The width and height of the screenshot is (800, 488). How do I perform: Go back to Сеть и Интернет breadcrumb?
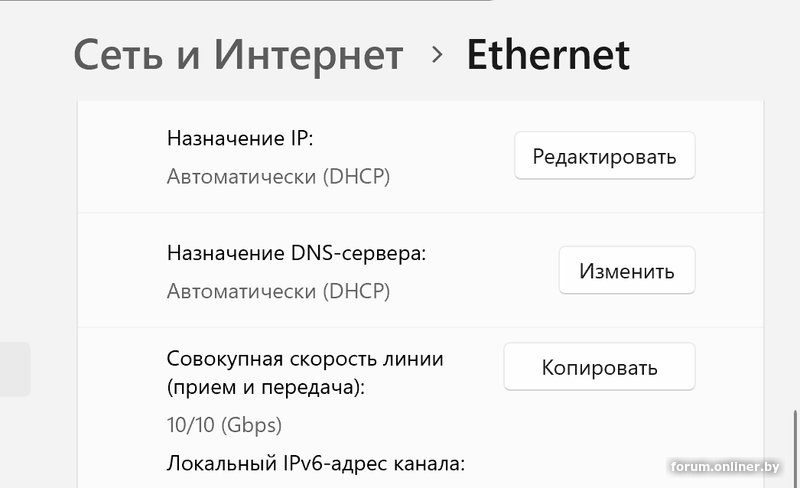238,54
